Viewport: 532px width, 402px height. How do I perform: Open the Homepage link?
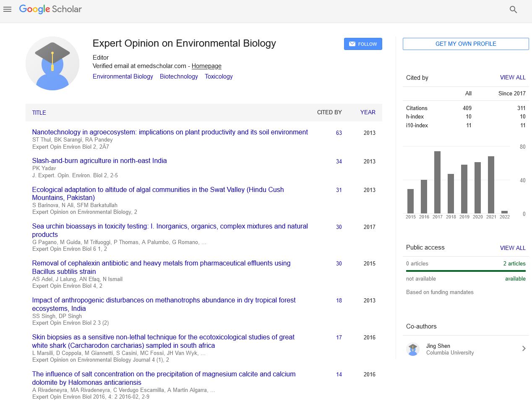[x=206, y=66]
